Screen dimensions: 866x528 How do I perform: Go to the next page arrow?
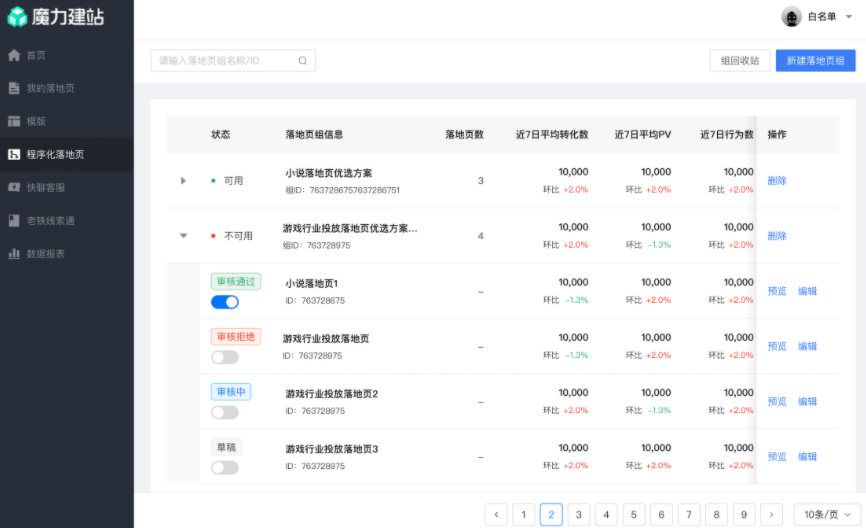point(772,515)
